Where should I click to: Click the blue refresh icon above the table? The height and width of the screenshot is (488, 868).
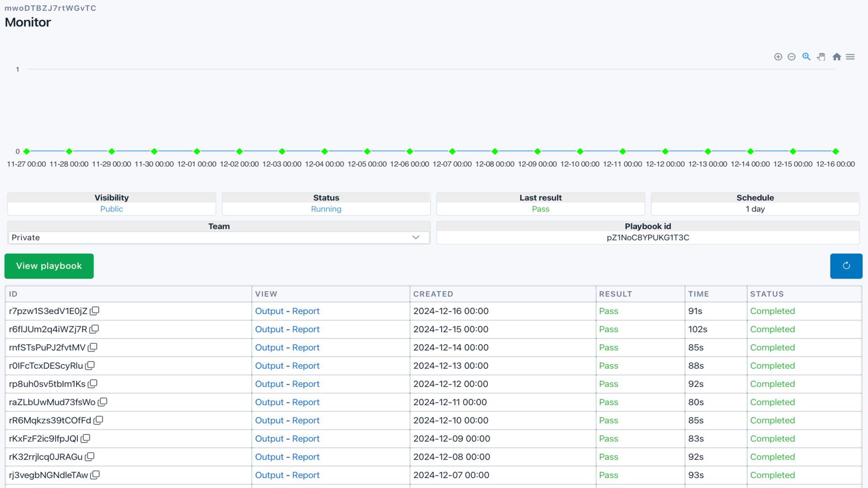pos(846,266)
